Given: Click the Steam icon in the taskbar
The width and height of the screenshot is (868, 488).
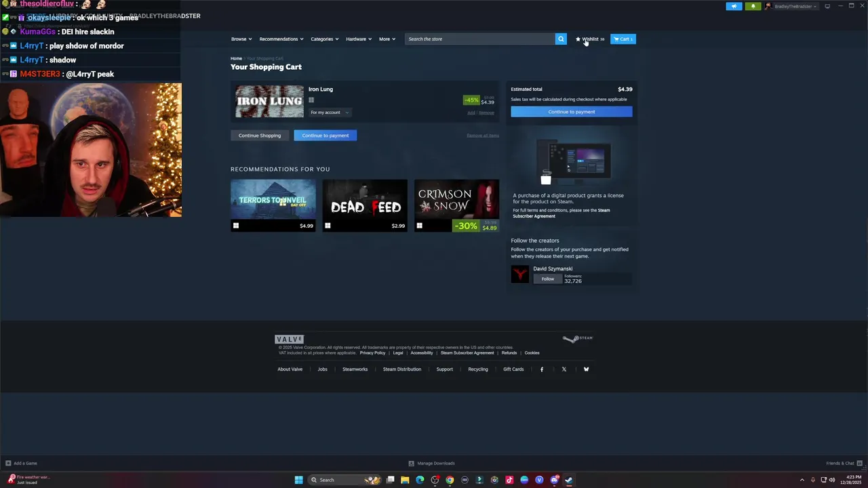Looking at the screenshot, I should click(x=569, y=480).
